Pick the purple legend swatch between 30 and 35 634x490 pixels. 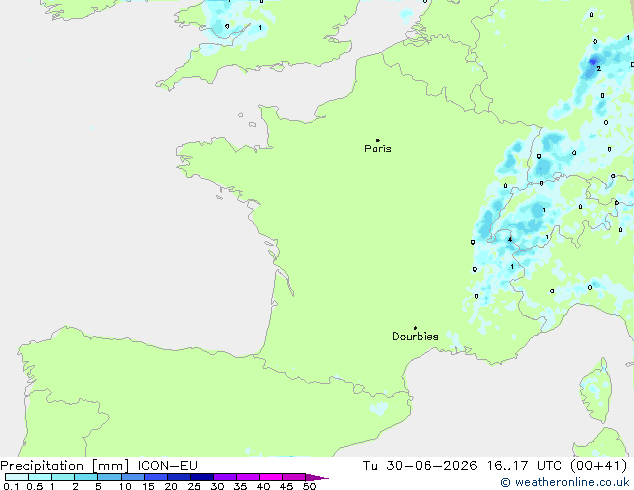pyautogui.click(x=225, y=477)
